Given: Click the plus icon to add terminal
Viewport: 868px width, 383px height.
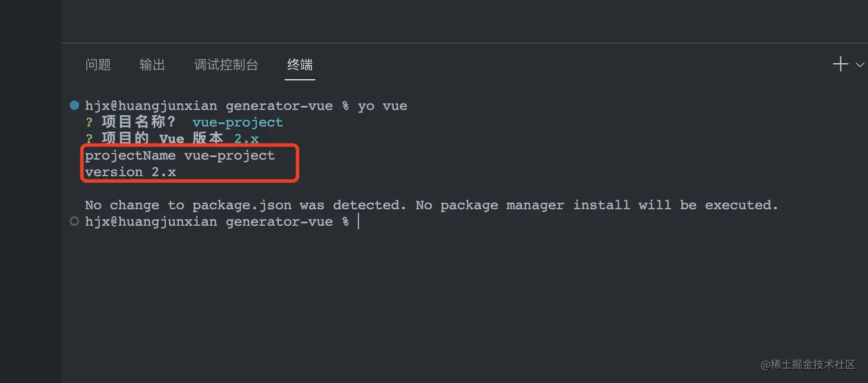Looking at the screenshot, I should [840, 64].
